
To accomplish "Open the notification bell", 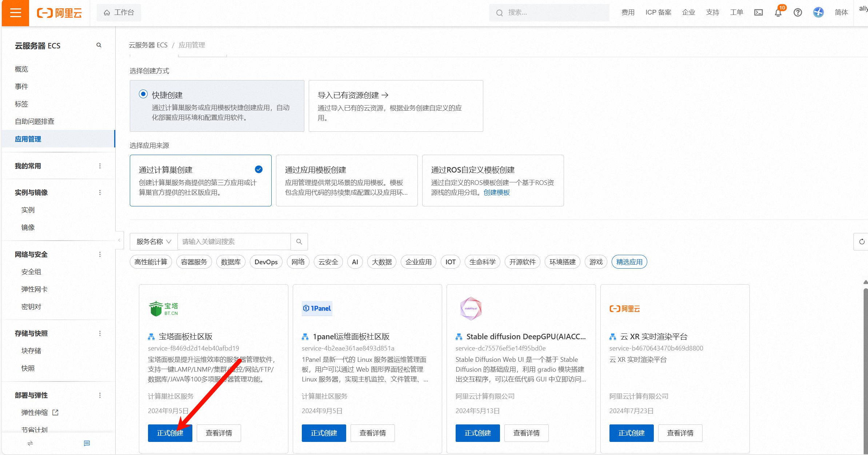I will [x=778, y=13].
